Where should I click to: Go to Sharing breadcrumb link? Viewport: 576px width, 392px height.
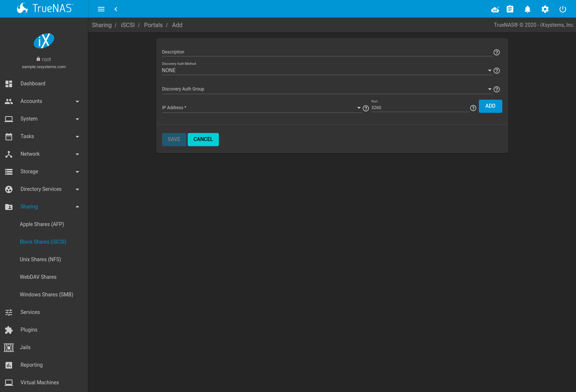(102, 25)
